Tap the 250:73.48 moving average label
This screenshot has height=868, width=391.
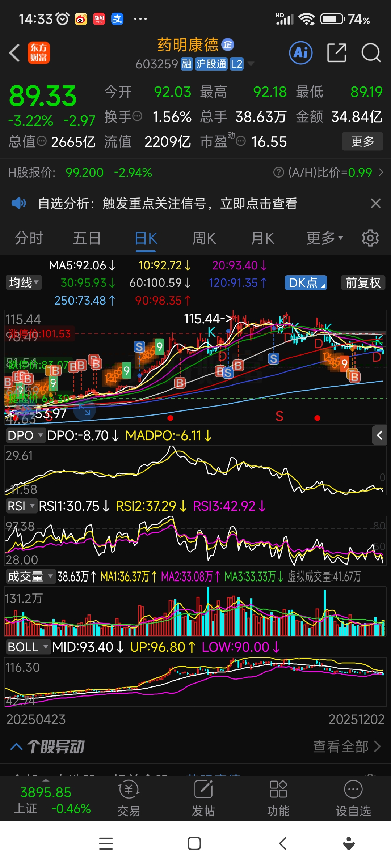coord(84,300)
